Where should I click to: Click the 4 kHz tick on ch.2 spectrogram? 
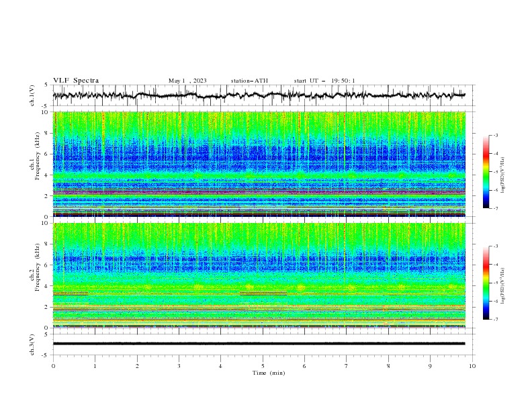47,286
